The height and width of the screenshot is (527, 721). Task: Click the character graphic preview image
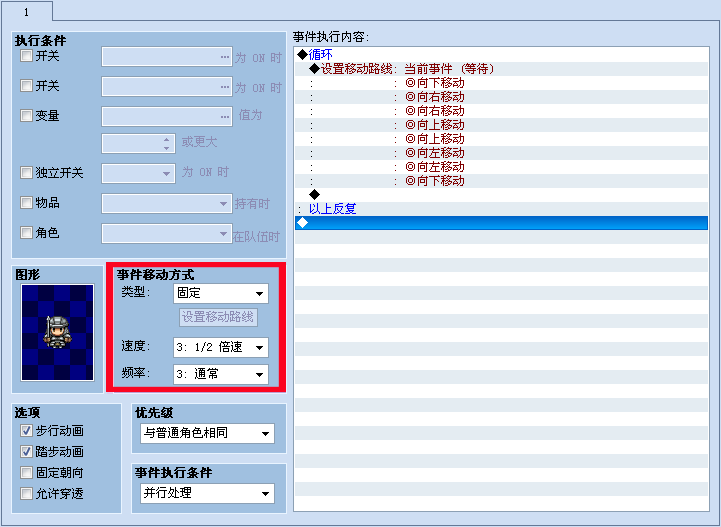(x=57, y=332)
